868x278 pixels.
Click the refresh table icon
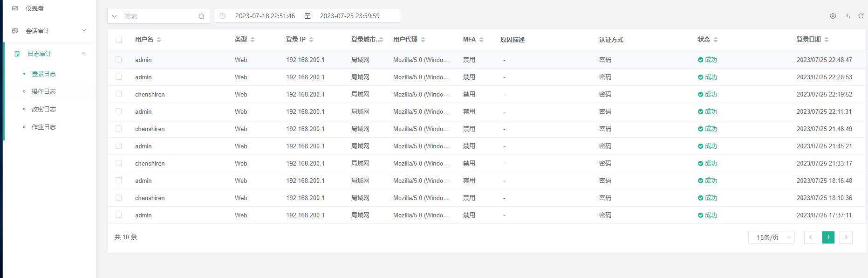click(x=861, y=16)
